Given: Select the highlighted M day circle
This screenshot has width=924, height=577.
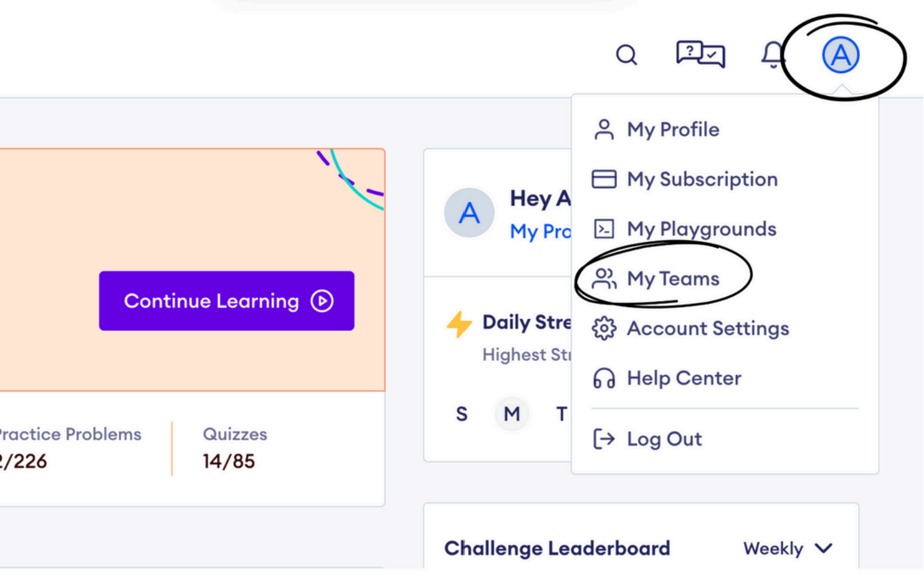Looking at the screenshot, I should pyautogui.click(x=512, y=414).
